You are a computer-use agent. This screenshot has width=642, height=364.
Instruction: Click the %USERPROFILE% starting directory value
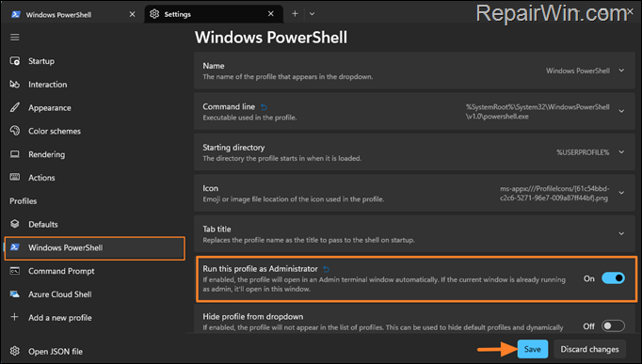pos(583,152)
